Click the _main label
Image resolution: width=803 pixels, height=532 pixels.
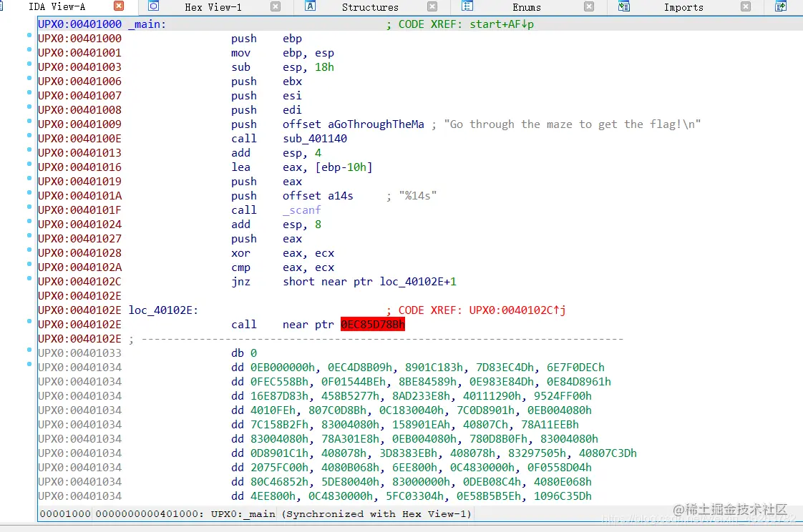[x=147, y=24]
